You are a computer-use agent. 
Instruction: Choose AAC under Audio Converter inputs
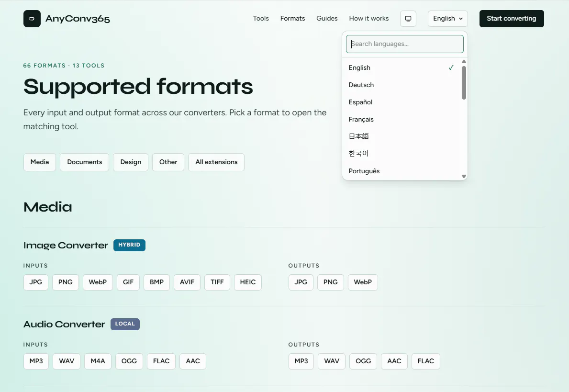click(193, 361)
